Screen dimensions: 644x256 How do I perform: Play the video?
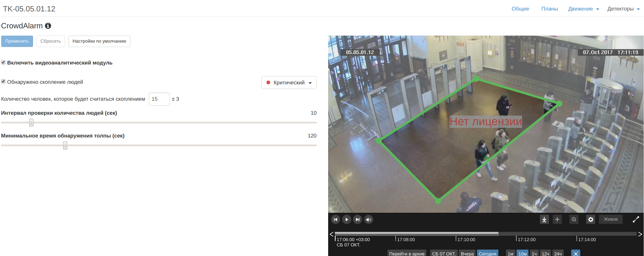click(347, 220)
